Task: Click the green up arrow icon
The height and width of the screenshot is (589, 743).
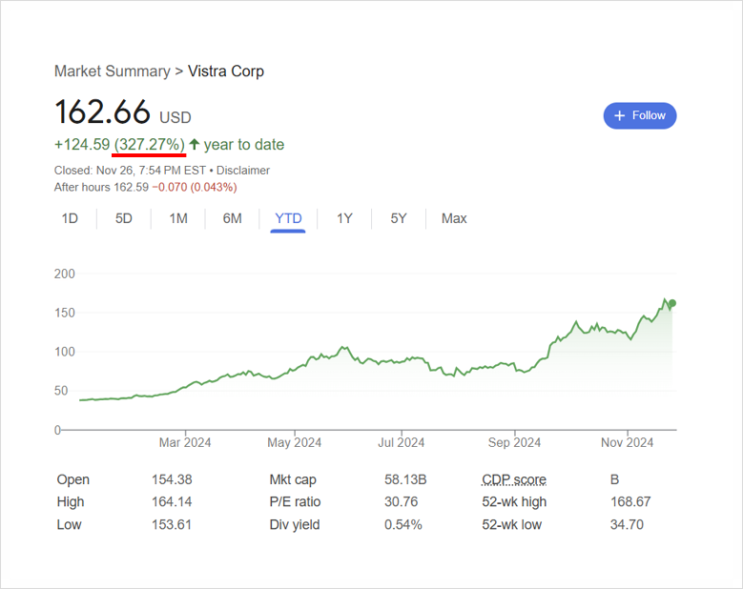Action: (x=194, y=144)
